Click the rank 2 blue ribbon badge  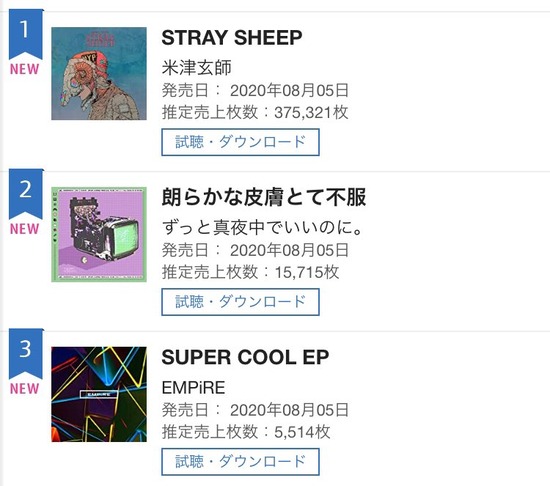(26, 194)
